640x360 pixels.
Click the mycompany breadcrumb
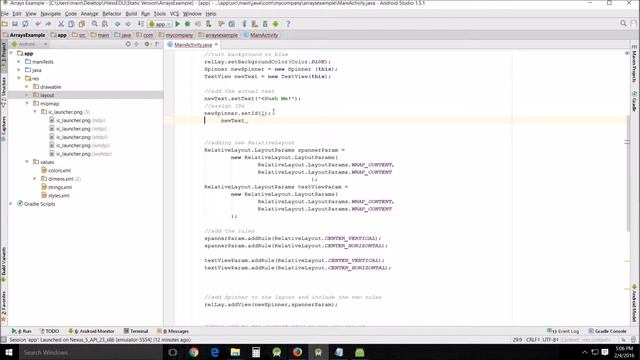(176, 35)
